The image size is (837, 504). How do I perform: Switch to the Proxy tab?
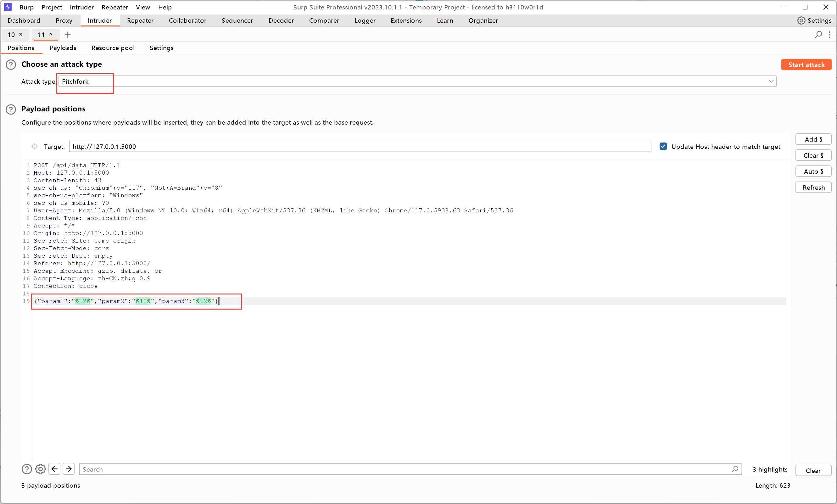coord(64,20)
